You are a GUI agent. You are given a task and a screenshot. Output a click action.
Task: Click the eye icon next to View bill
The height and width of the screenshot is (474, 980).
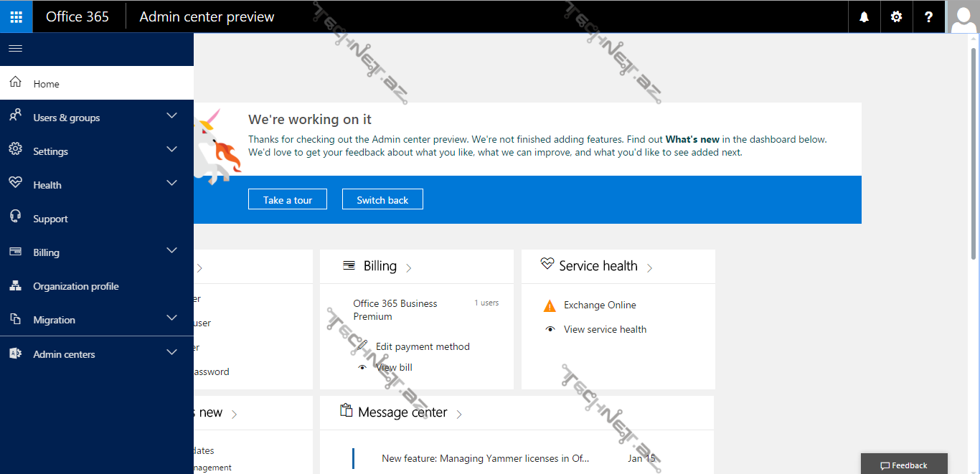pos(363,367)
